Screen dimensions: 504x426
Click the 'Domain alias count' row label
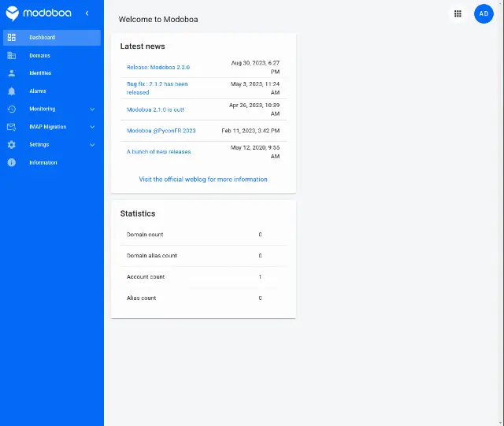[152, 256]
